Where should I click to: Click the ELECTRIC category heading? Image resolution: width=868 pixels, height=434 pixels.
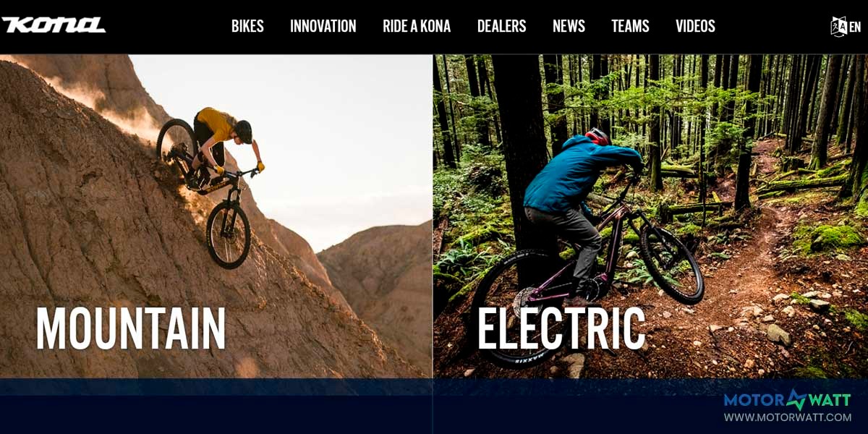coord(561,328)
